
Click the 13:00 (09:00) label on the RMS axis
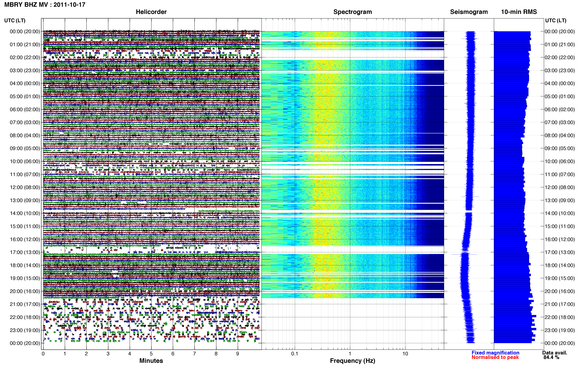click(x=560, y=201)
